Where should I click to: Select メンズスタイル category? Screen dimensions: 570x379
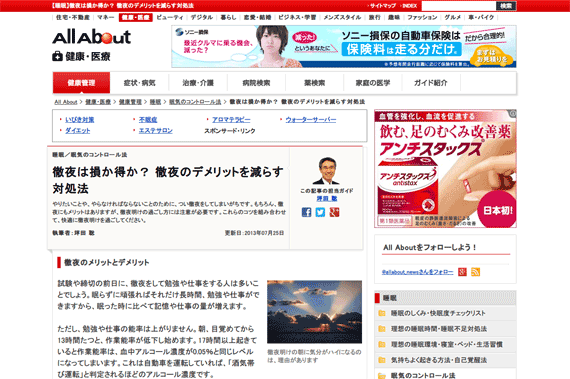[342, 17]
